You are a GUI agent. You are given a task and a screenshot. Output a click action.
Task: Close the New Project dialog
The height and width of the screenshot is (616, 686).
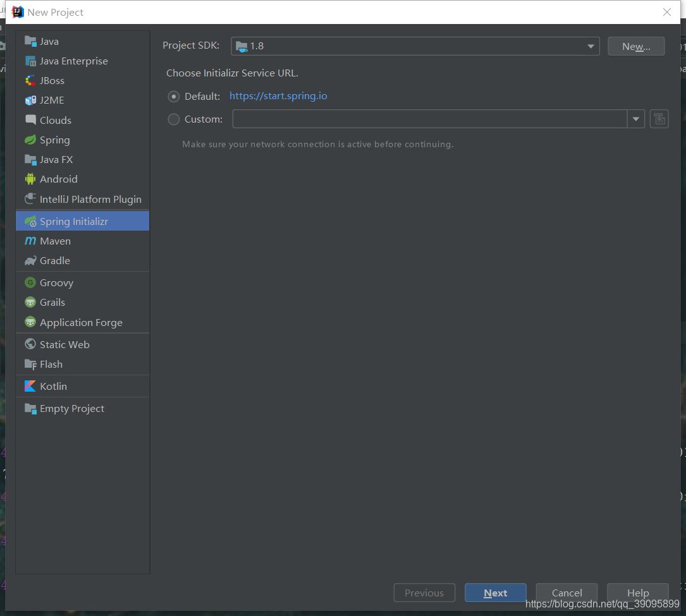point(667,12)
